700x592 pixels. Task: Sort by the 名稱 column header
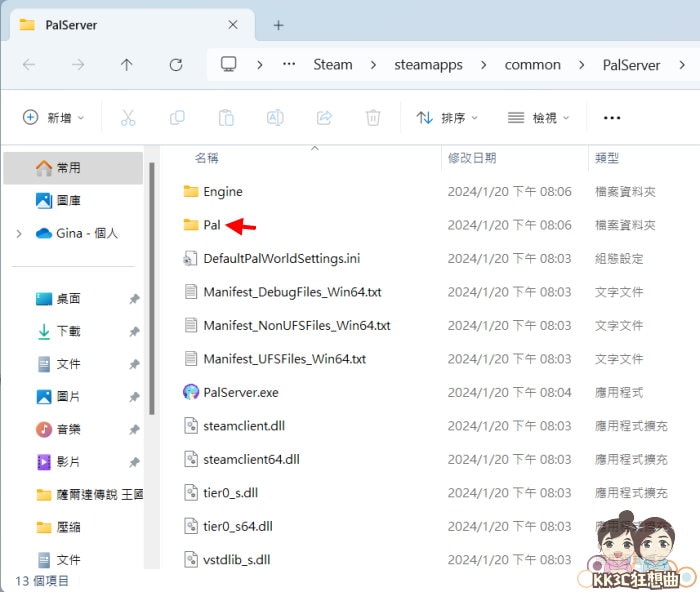207,158
